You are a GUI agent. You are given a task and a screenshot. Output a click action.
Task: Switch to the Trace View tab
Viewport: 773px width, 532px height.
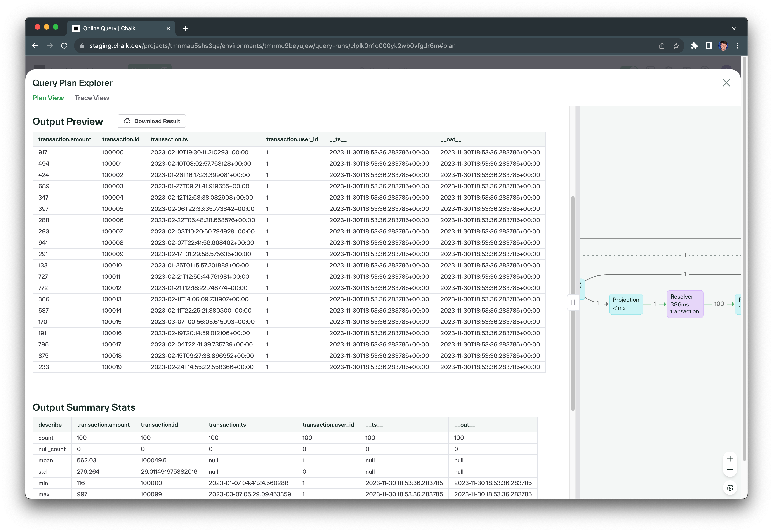[92, 98]
